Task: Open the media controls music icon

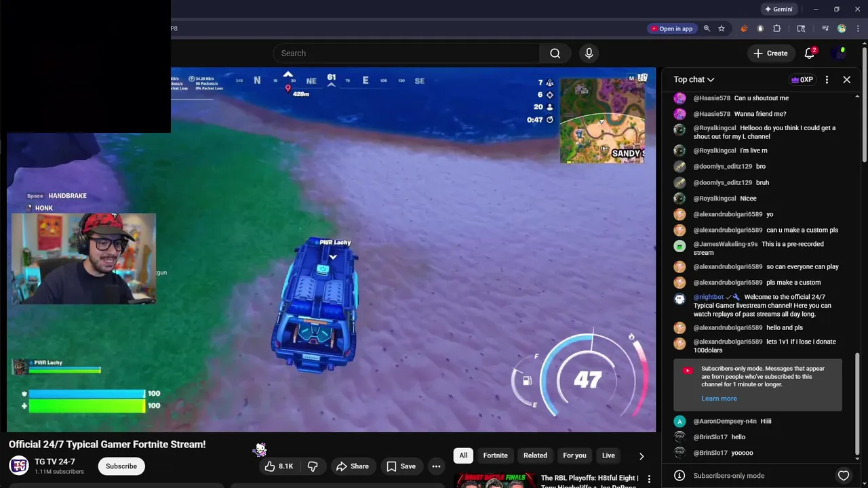Action: [825, 28]
